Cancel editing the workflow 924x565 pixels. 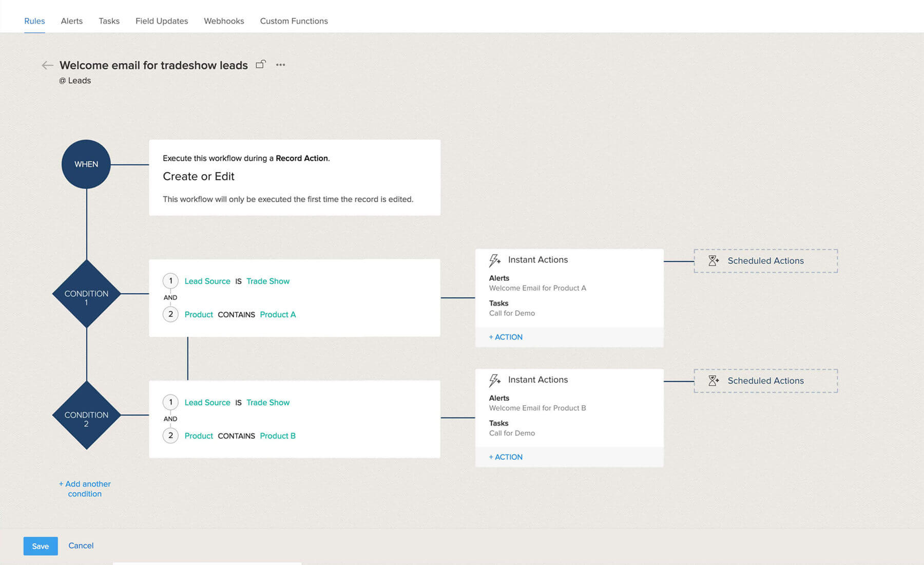click(x=81, y=545)
